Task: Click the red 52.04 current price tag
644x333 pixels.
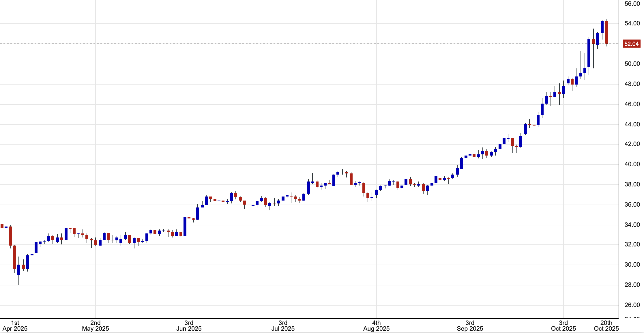Action: [x=631, y=44]
